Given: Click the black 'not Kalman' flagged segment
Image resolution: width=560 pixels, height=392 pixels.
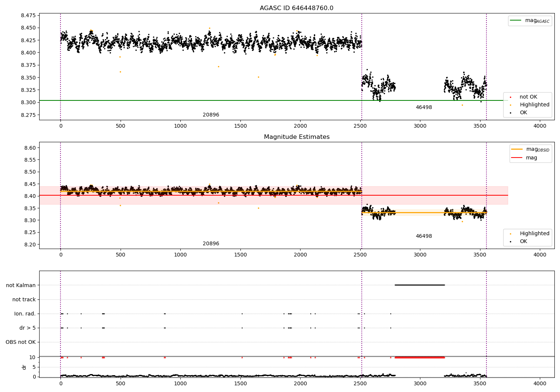Looking at the screenshot, I should pyautogui.click(x=420, y=285).
